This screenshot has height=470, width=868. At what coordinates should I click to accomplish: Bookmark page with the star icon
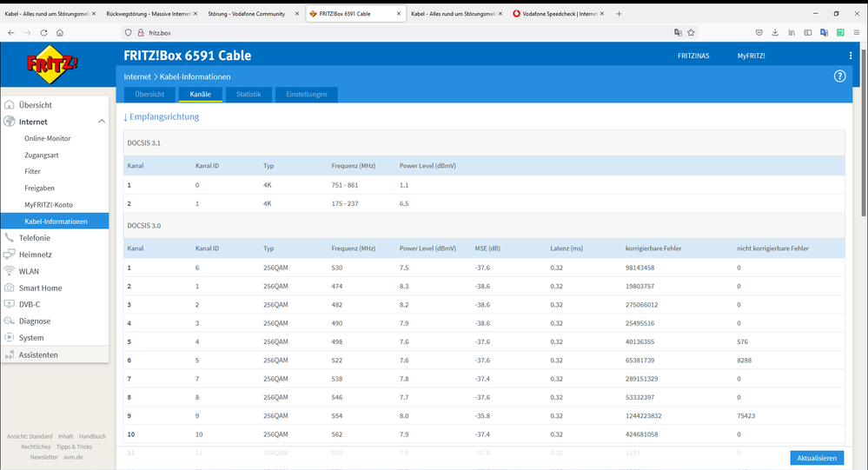click(x=691, y=33)
